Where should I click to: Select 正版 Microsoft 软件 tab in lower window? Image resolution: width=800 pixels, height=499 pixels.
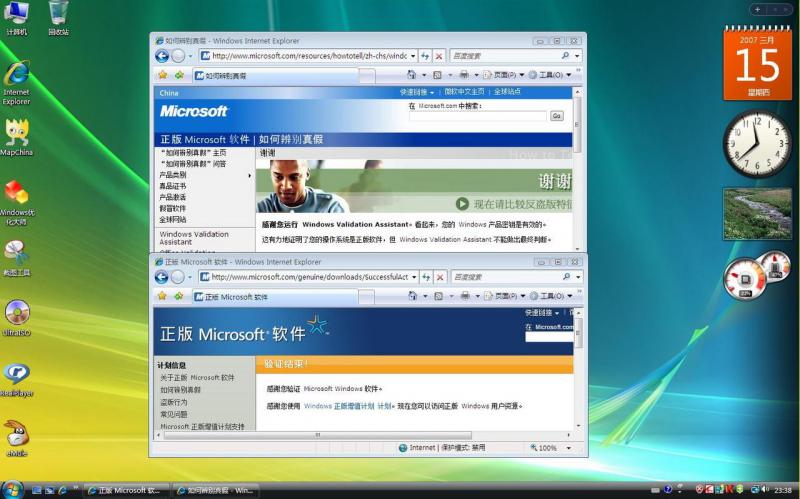274,296
